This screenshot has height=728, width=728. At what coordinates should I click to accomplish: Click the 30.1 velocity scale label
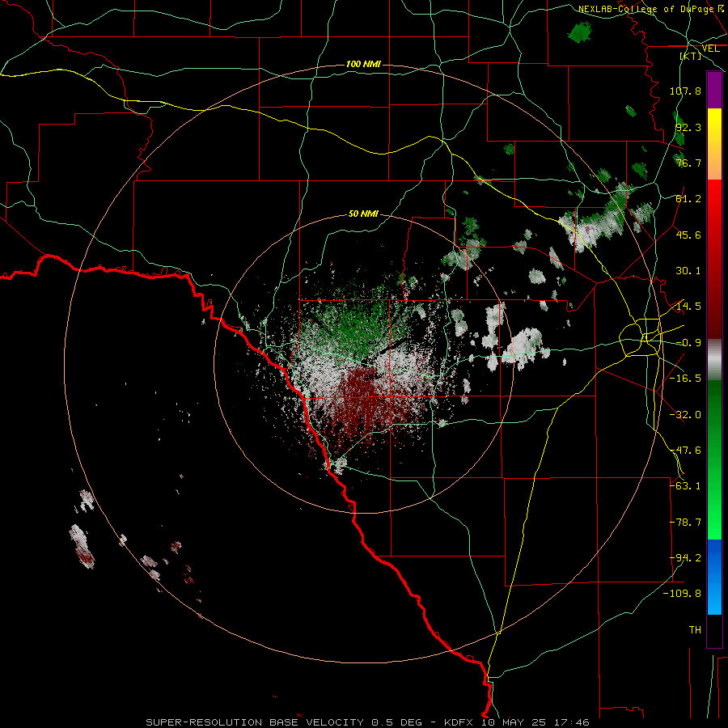pyautogui.click(x=688, y=271)
